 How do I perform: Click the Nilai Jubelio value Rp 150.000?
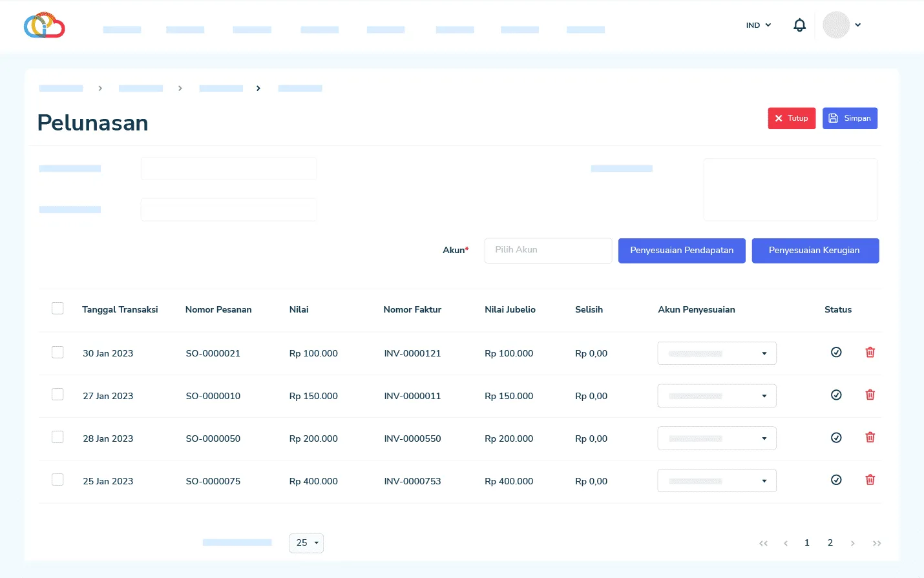coord(509,396)
